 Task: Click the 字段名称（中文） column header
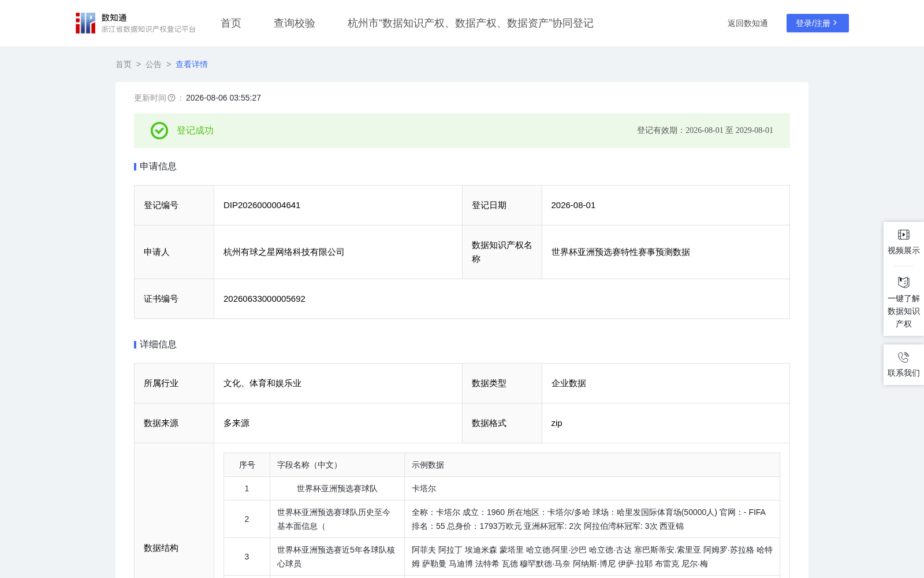337,465
